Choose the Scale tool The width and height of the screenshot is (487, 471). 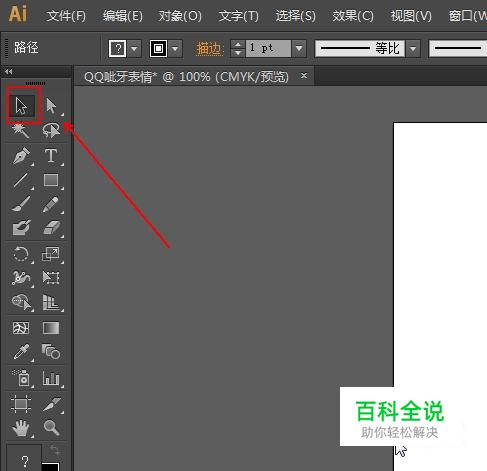click(x=51, y=254)
